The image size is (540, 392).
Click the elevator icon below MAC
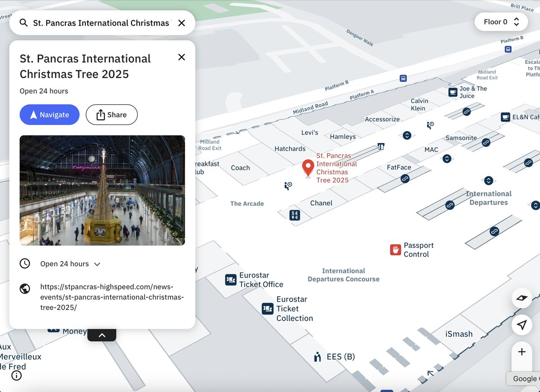point(447,159)
